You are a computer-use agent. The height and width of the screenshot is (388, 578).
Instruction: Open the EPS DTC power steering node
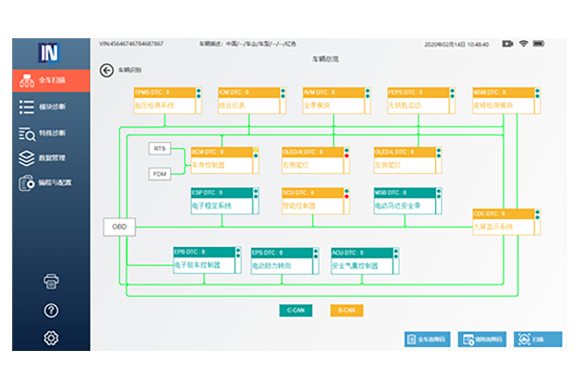coord(285,261)
